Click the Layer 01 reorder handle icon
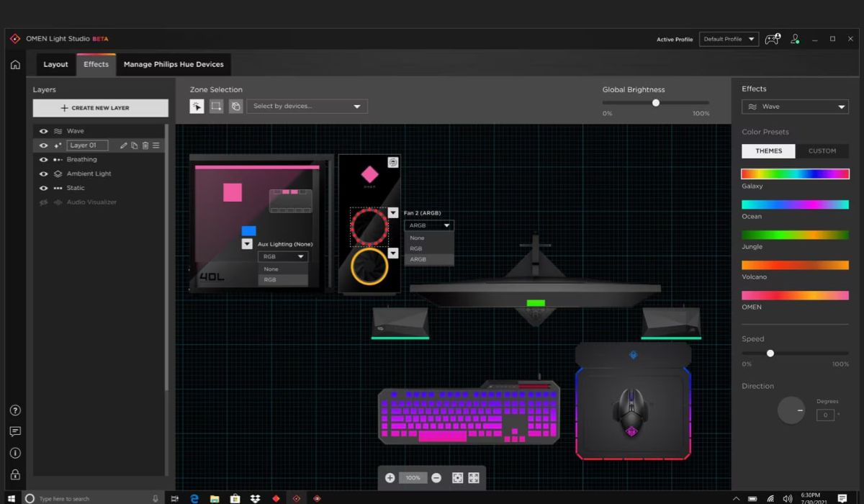This screenshot has width=864, height=504. pyautogui.click(x=156, y=145)
